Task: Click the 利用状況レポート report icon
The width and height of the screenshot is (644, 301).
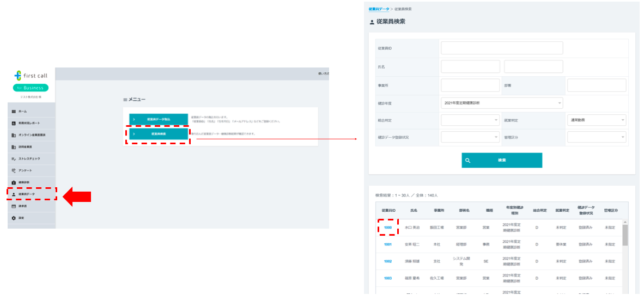Action: 13,123
